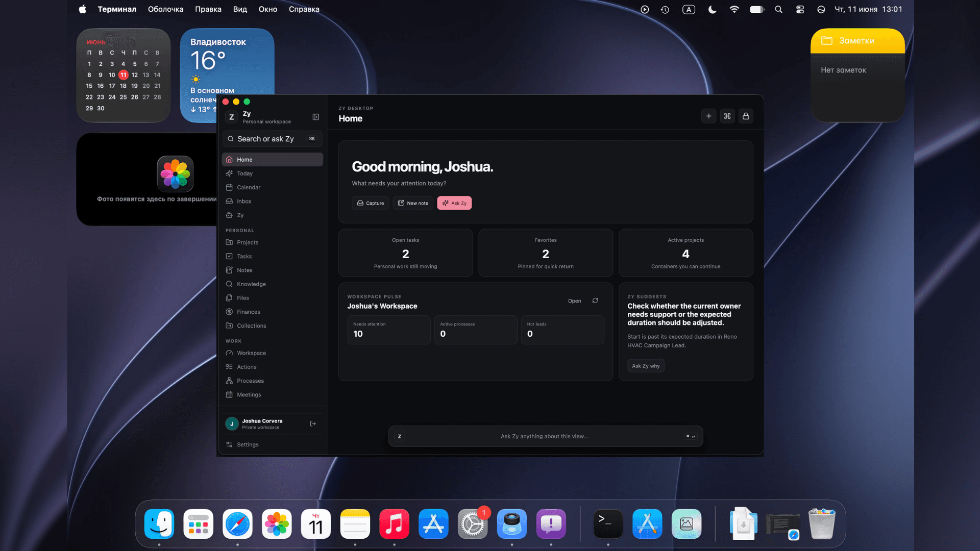Viewport: 980px width, 551px height.
Task: Click the Needs attention 10 tile
Action: (389, 330)
